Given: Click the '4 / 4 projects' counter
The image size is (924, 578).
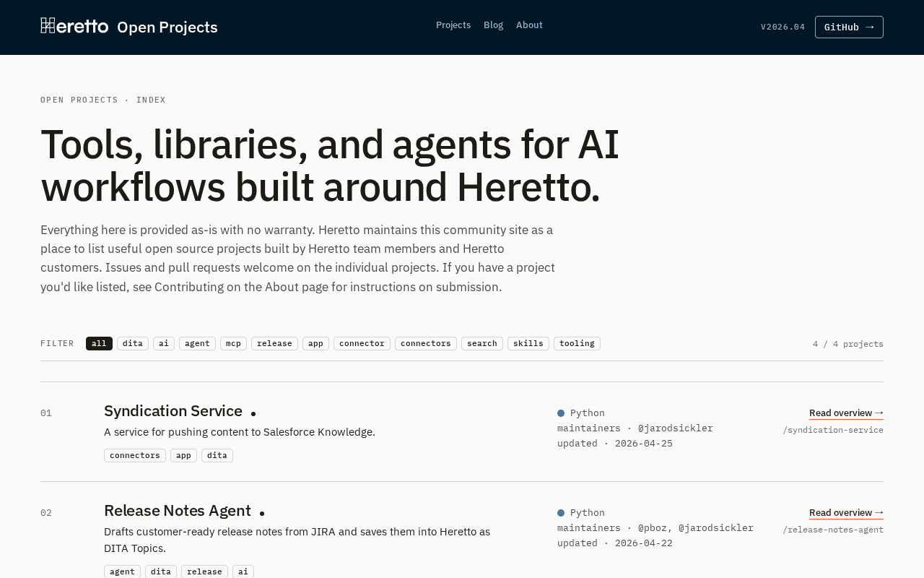Looking at the screenshot, I should (x=848, y=344).
